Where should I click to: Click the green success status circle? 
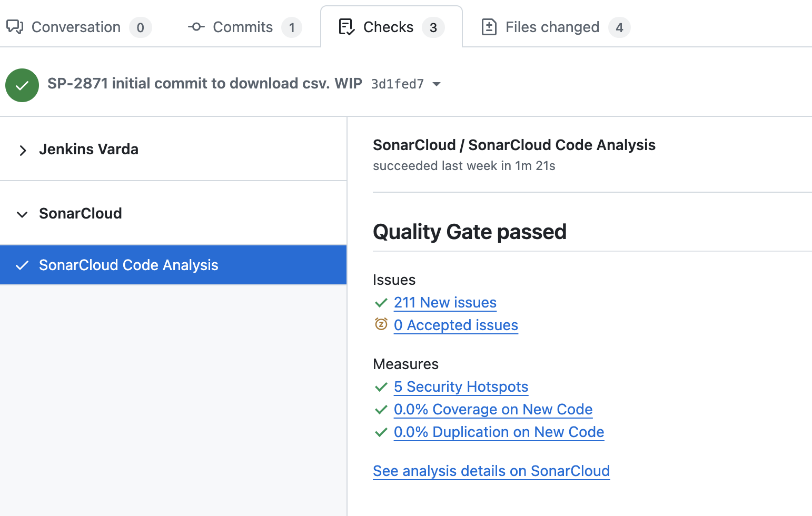[x=22, y=85]
